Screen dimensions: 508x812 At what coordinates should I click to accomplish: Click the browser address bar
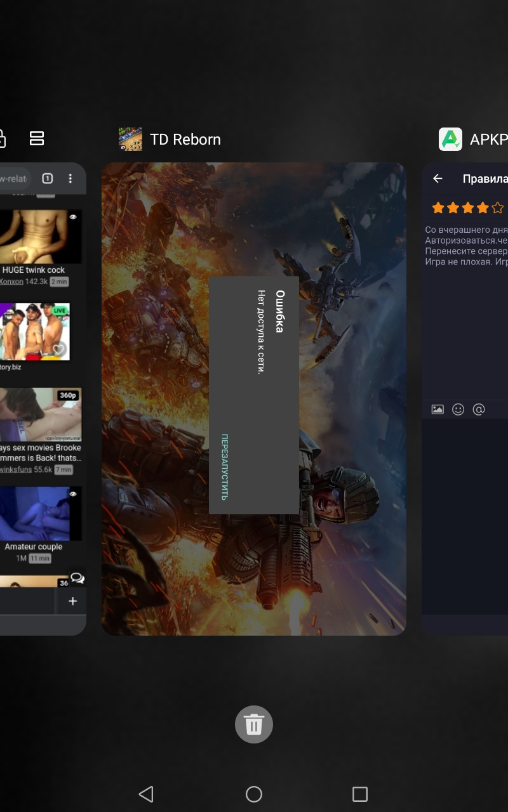tap(17, 178)
